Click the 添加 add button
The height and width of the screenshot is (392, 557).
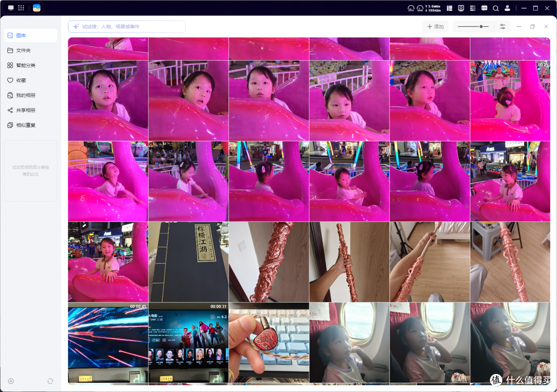pyautogui.click(x=435, y=27)
